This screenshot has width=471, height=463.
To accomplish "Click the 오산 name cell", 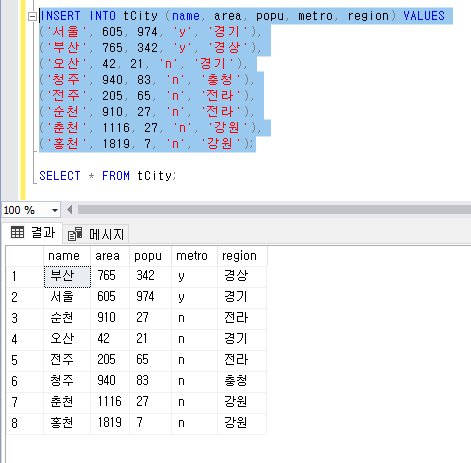I will (x=67, y=340).
